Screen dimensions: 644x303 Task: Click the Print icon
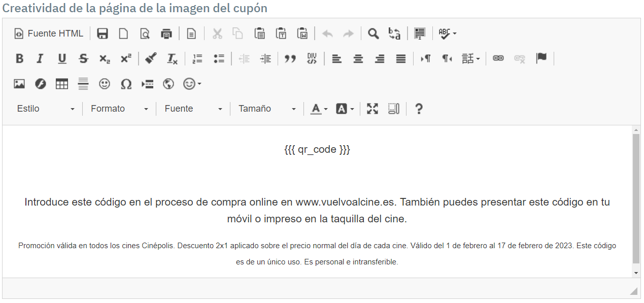coord(166,33)
